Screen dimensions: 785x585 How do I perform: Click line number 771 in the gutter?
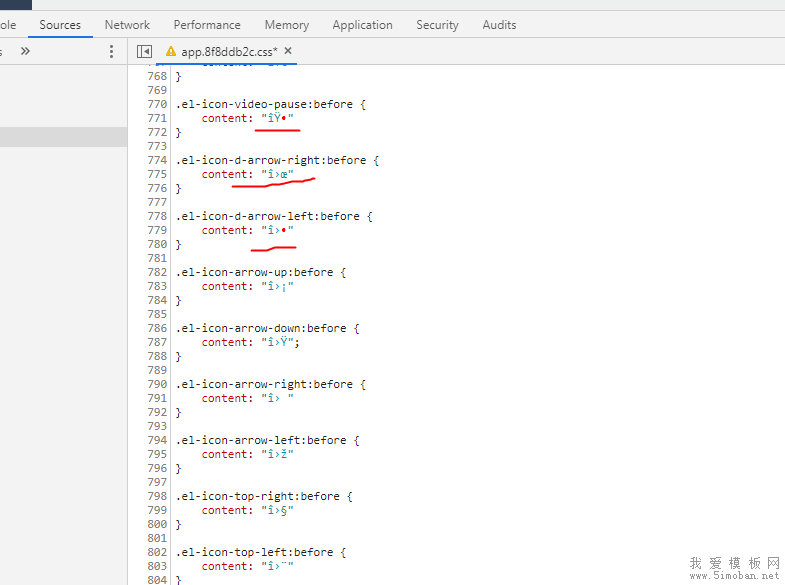157,118
